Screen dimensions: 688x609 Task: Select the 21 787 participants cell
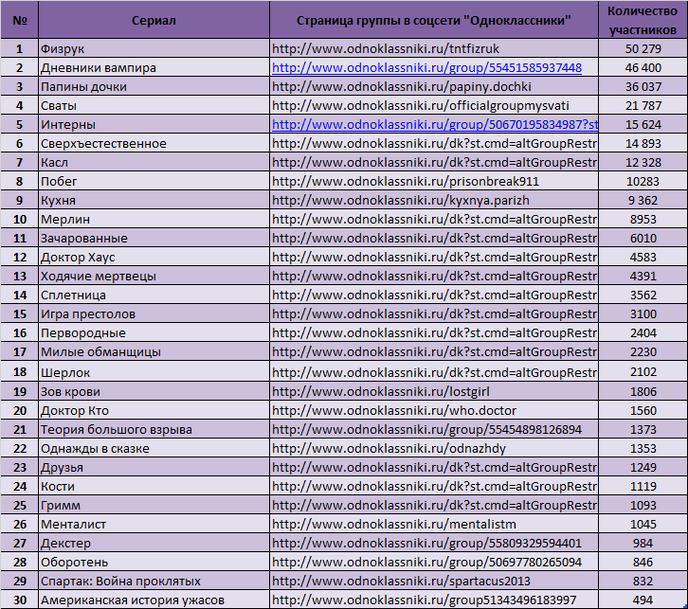[x=643, y=105]
